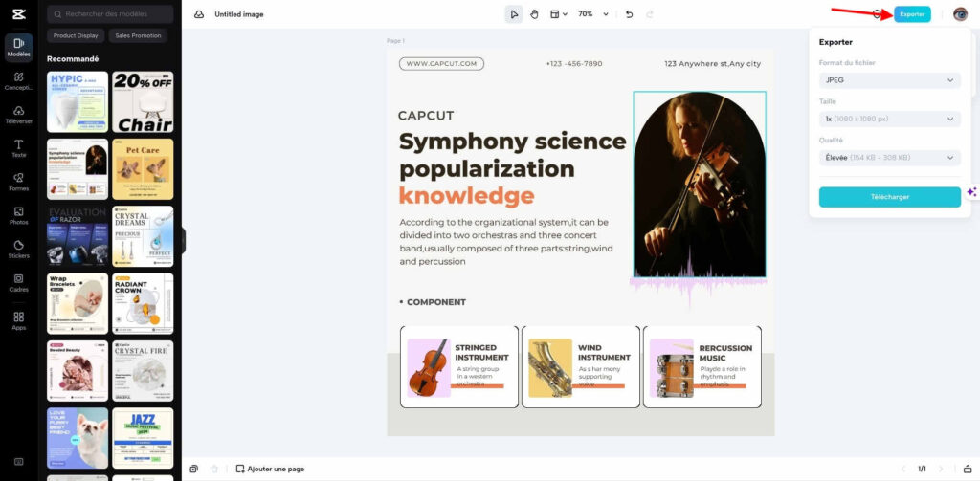The width and height of the screenshot is (980, 481).
Task: Open the layout options dropdown
Action: pyautogui.click(x=558, y=14)
